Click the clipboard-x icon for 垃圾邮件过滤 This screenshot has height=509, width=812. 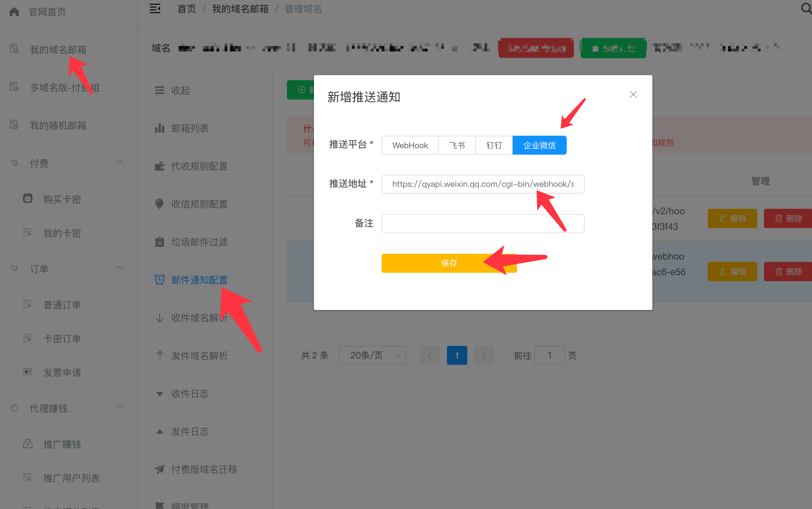point(160,242)
